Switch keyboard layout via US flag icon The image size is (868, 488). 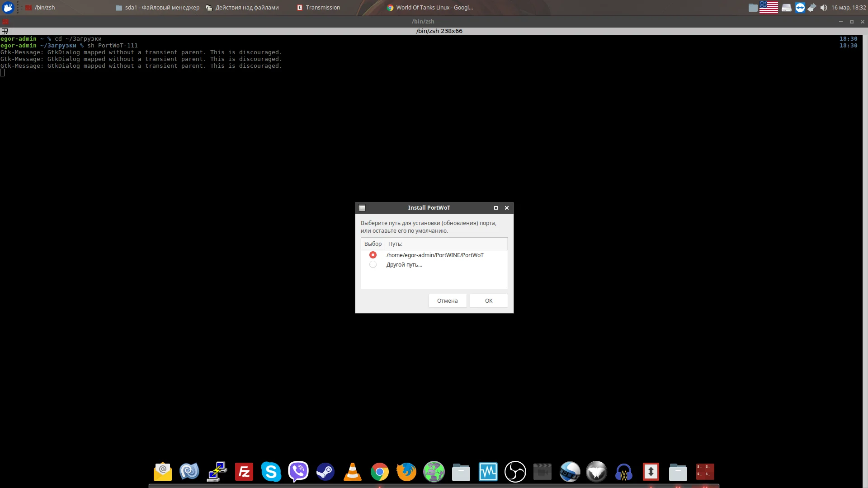(x=769, y=8)
